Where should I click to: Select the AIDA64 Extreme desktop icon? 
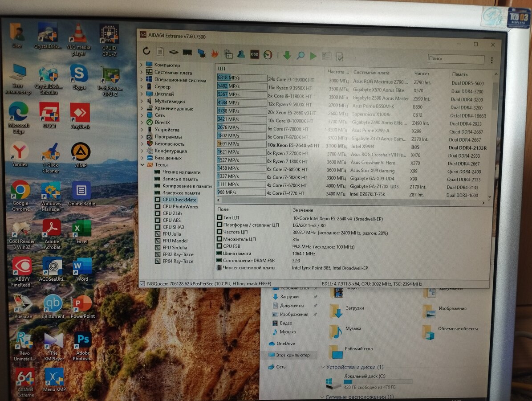(25, 383)
